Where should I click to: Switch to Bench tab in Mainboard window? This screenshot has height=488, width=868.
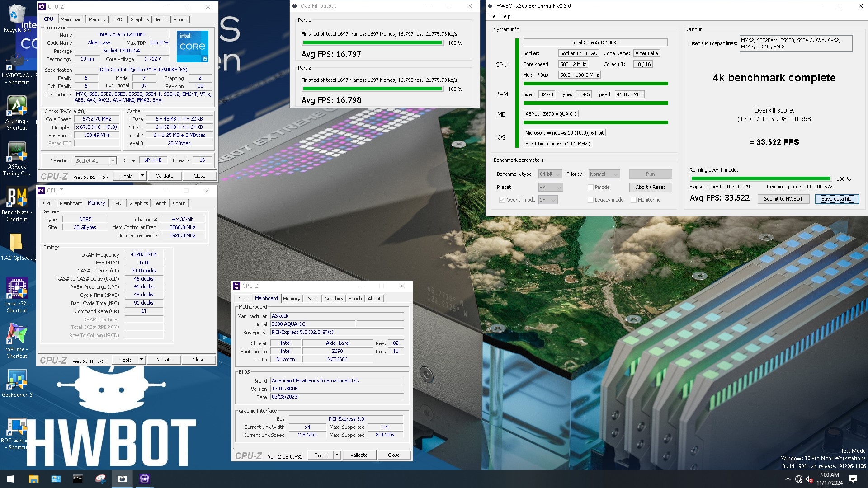pos(355,299)
